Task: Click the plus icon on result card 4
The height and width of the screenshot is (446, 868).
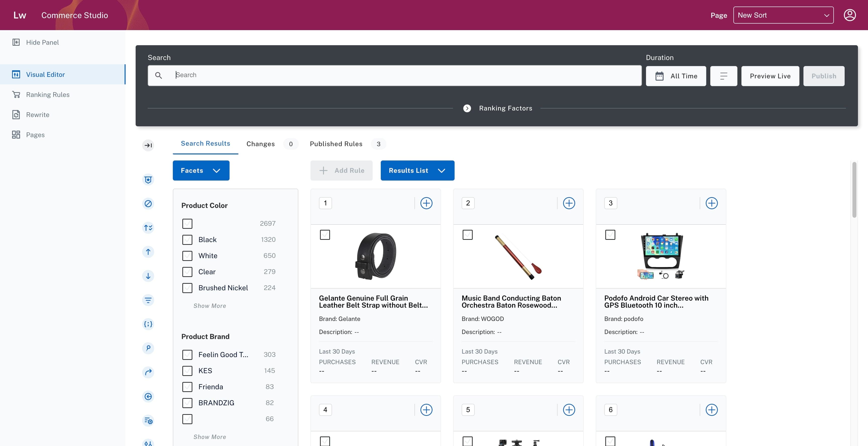Action: [426, 410]
